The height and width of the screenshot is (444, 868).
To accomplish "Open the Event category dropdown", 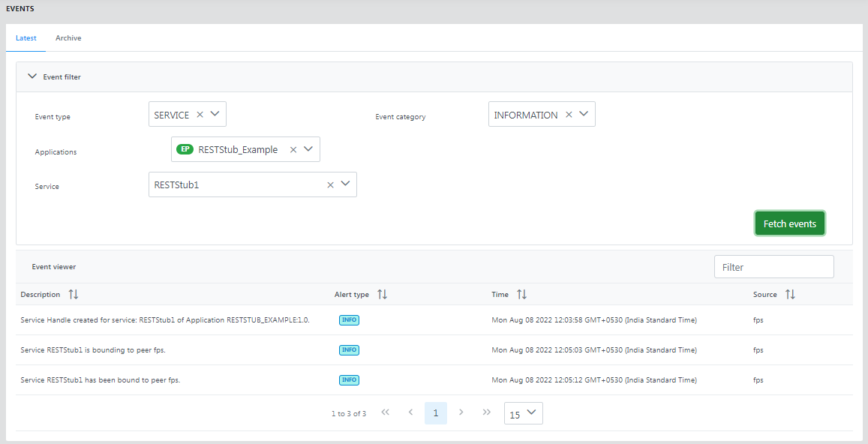I will (x=584, y=115).
